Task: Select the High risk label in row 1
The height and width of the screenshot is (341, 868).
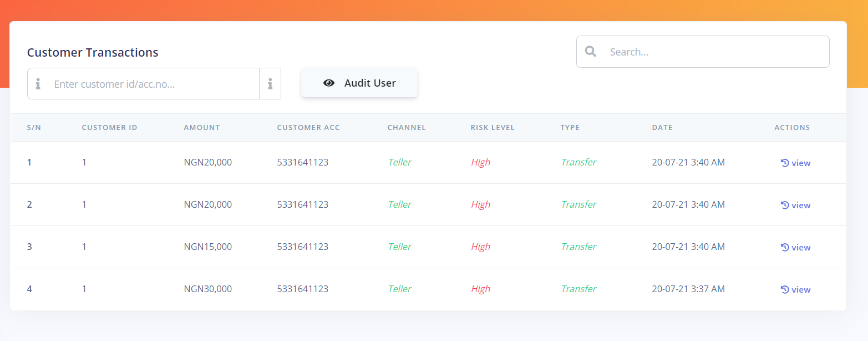Action: click(x=480, y=163)
